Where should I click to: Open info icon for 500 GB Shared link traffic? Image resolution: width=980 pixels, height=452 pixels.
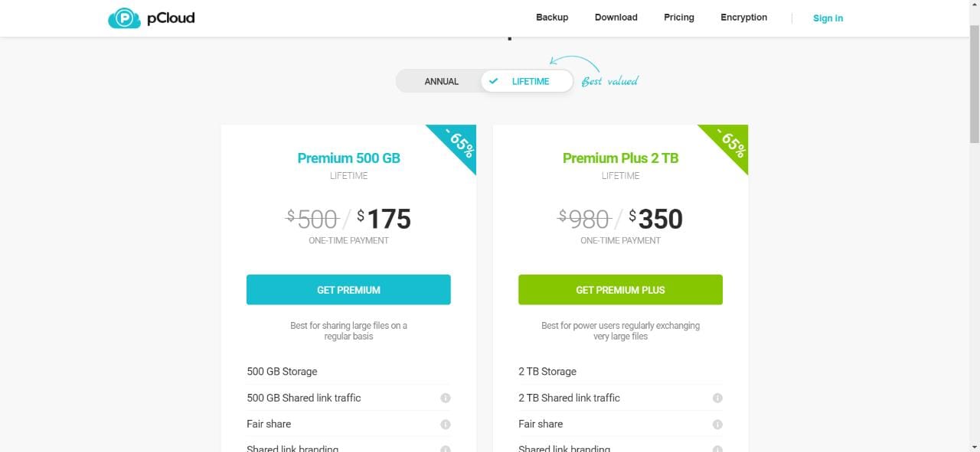[446, 398]
